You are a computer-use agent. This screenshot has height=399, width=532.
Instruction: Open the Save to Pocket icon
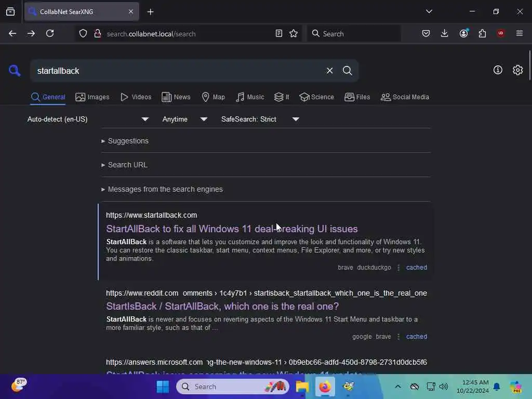click(x=426, y=33)
